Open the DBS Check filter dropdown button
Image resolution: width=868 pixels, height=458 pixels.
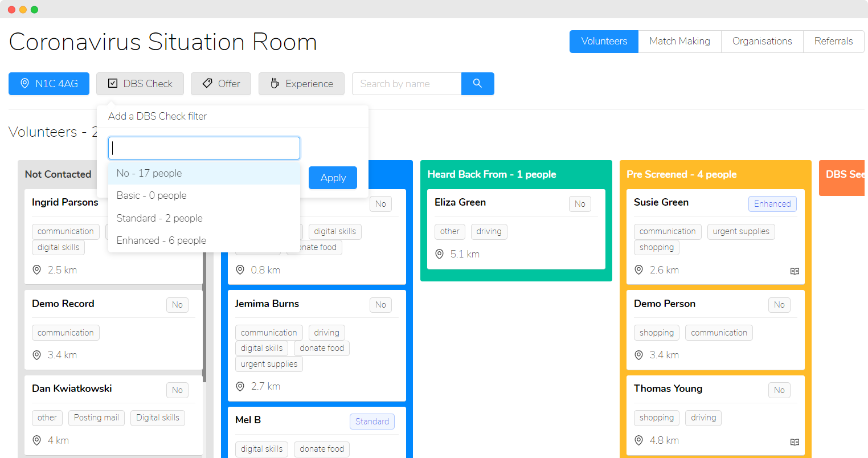[x=140, y=84]
